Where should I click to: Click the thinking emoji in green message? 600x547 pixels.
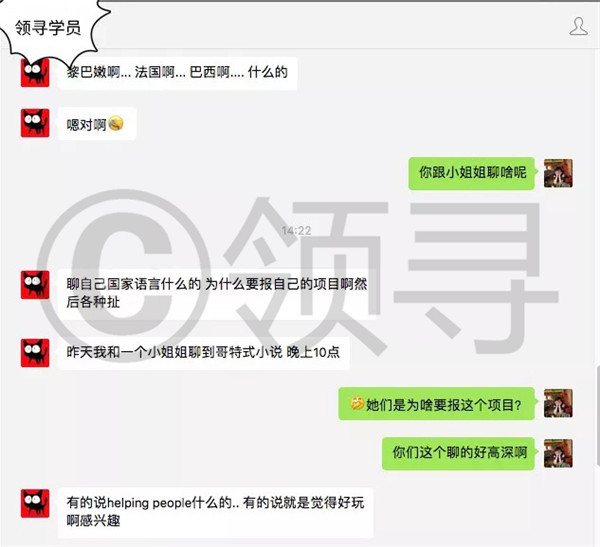(x=357, y=403)
